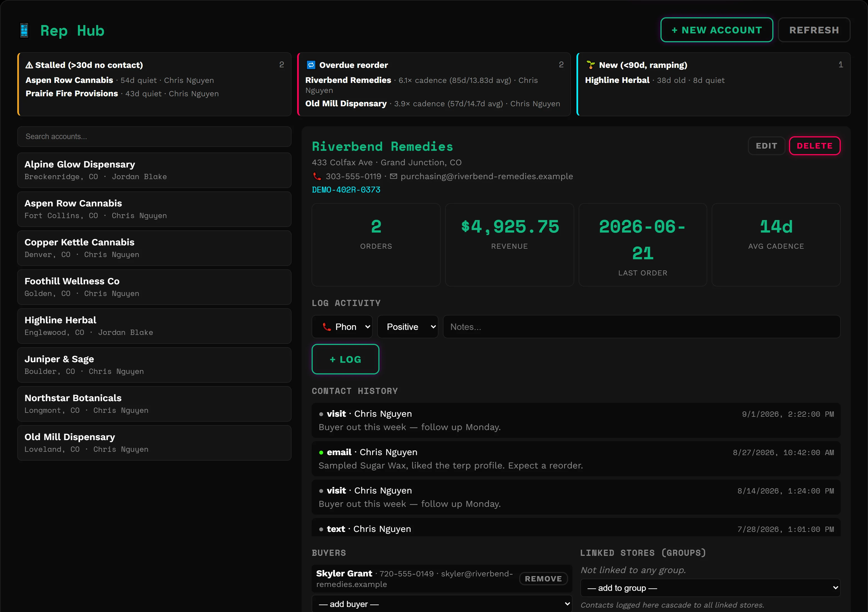This screenshot has width=868, height=612.
Task: Click into the Notes field
Action: coord(642,327)
